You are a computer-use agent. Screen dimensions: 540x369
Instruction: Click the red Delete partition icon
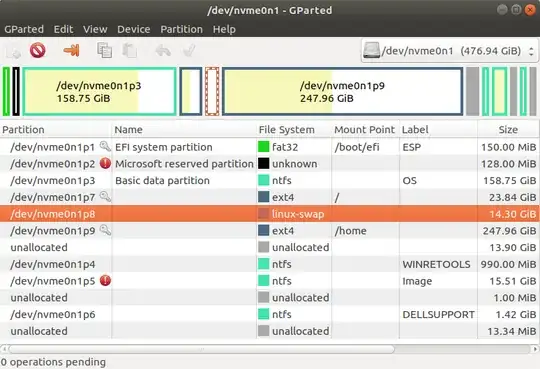coord(38,50)
